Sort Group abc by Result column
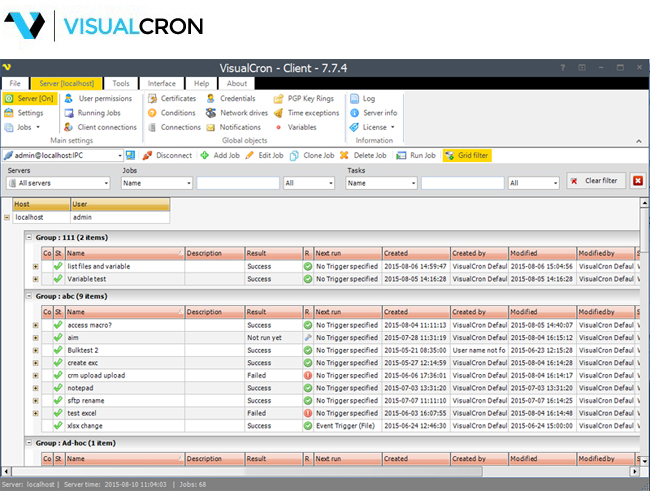 tap(274, 312)
